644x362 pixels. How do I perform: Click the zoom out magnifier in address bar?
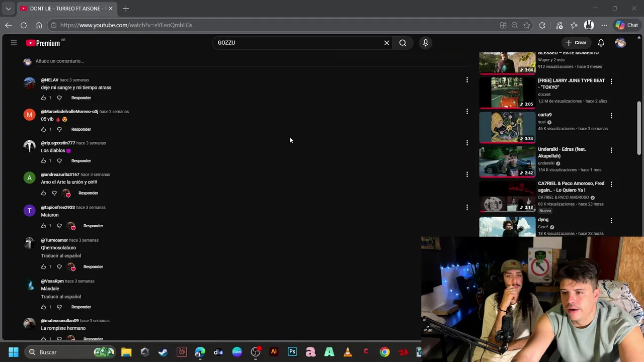(515, 25)
